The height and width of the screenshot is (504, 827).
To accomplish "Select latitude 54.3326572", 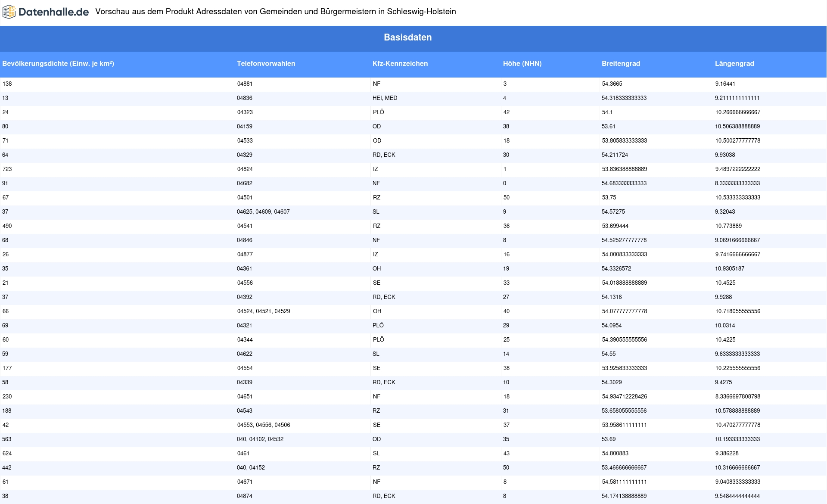I will click(616, 269).
